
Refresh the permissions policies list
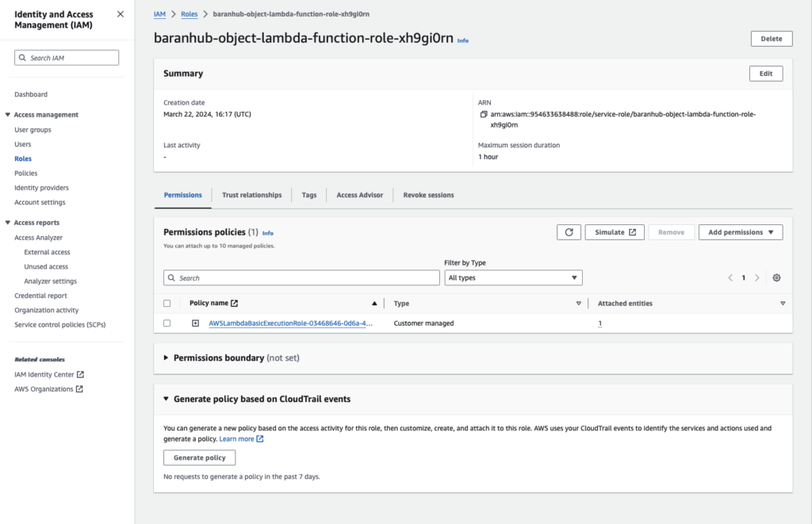(x=569, y=232)
